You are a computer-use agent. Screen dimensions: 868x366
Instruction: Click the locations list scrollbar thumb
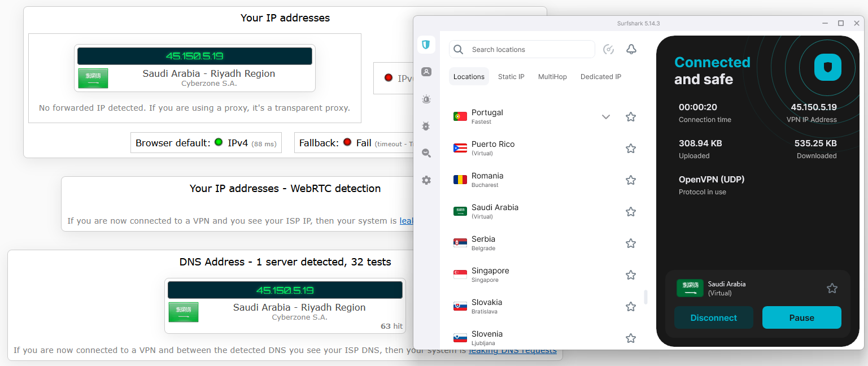(x=645, y=297)
